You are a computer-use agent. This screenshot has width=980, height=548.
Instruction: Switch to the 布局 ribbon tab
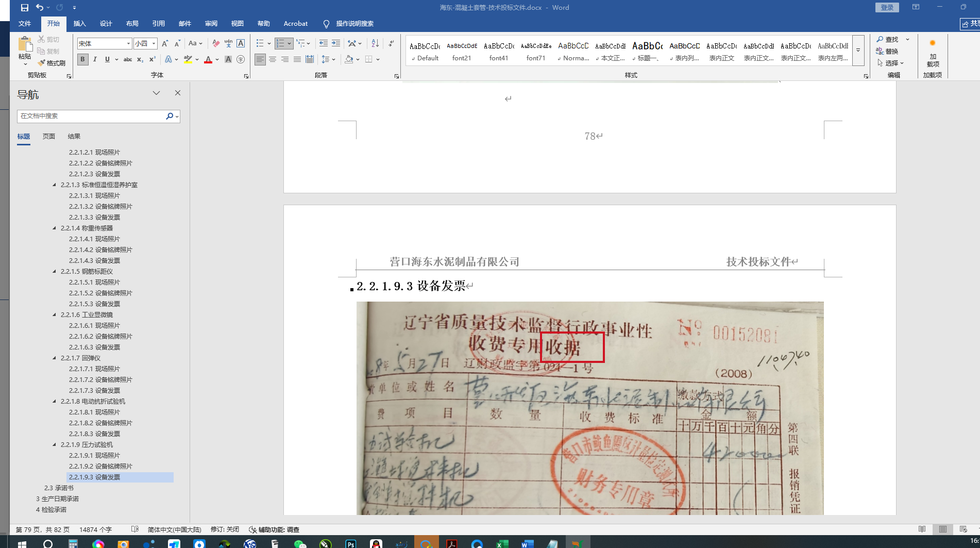pos(132,24)
